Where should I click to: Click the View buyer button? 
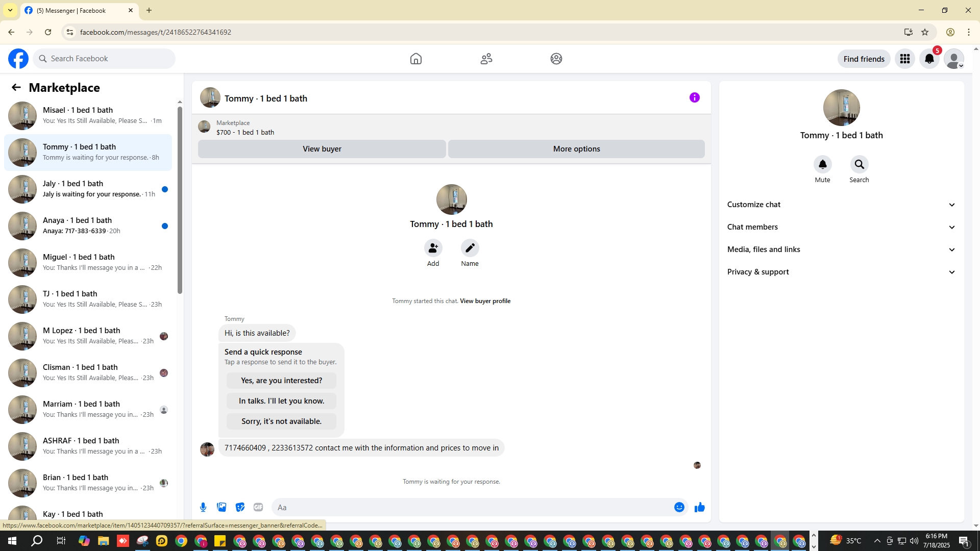coord(322,149)
